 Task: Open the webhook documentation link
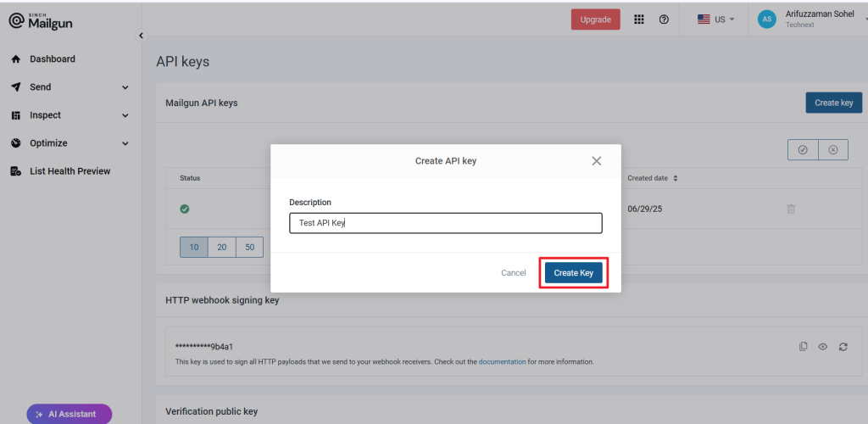click(x=502, y=362)
